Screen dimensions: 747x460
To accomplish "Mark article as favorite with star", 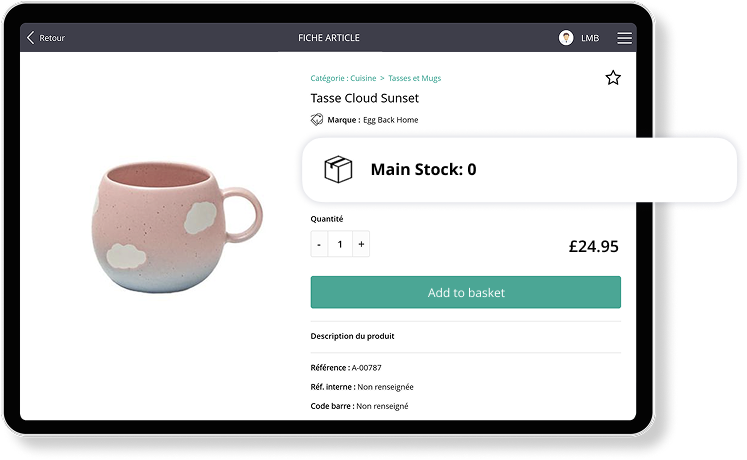I will 613,78.
